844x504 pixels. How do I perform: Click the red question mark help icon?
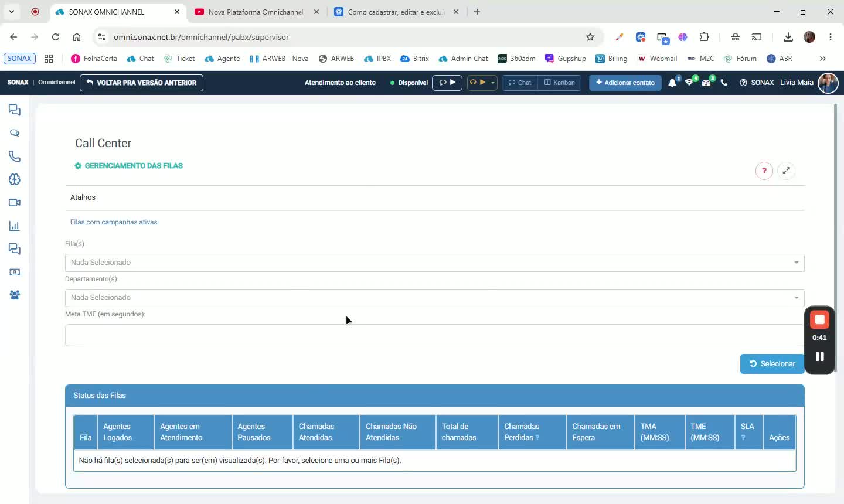click(x=764, y=171)
